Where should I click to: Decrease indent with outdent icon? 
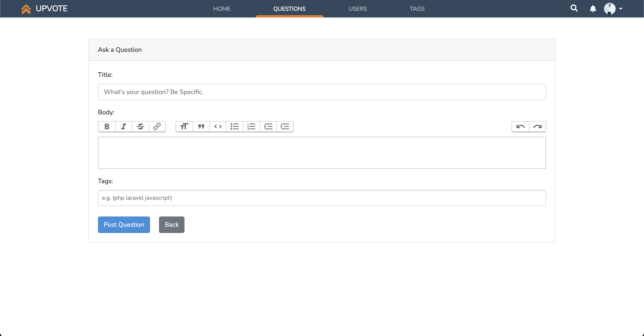click(x=268, y=126)
